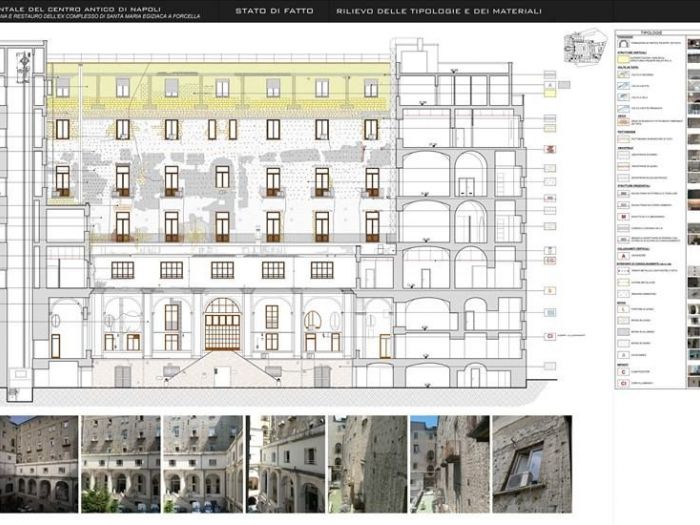
Task: Open the window with air conditioner photo
Action: 532,464
